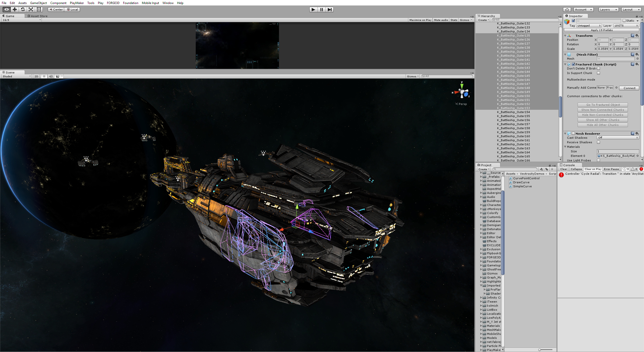Image resolution: width=644 pixels, height=352 pixels.
Task: Click the Play button
Action: [x=313, y=10]
